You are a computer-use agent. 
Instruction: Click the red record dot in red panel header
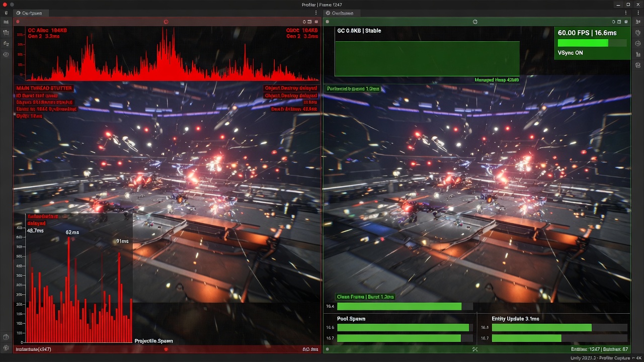click(18, 22)
